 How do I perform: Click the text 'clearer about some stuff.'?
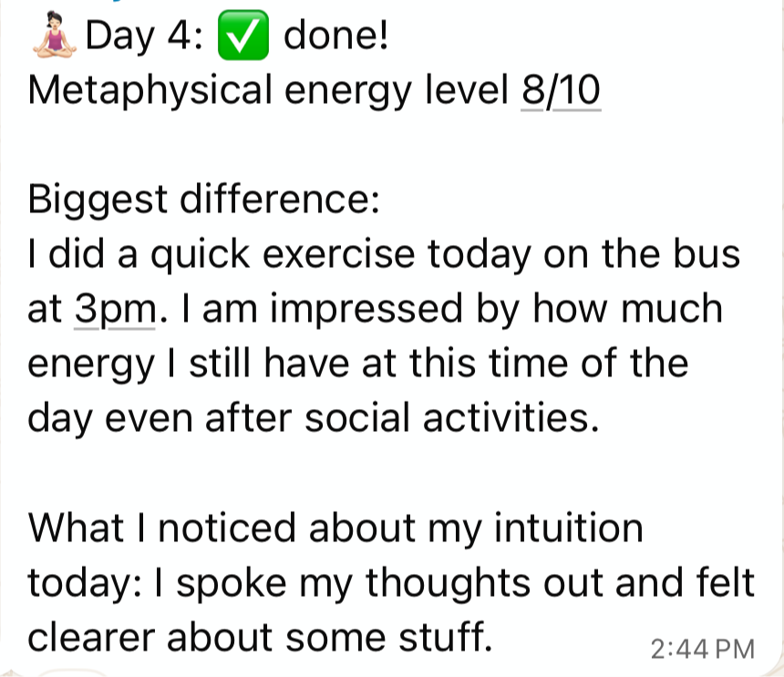(260, 638)
